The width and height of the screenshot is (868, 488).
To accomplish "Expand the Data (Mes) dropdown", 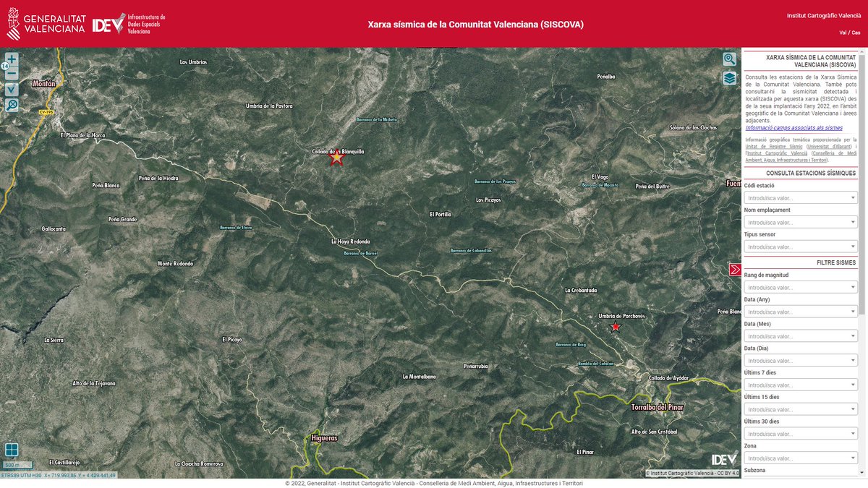I will click(x=801, y=336).
